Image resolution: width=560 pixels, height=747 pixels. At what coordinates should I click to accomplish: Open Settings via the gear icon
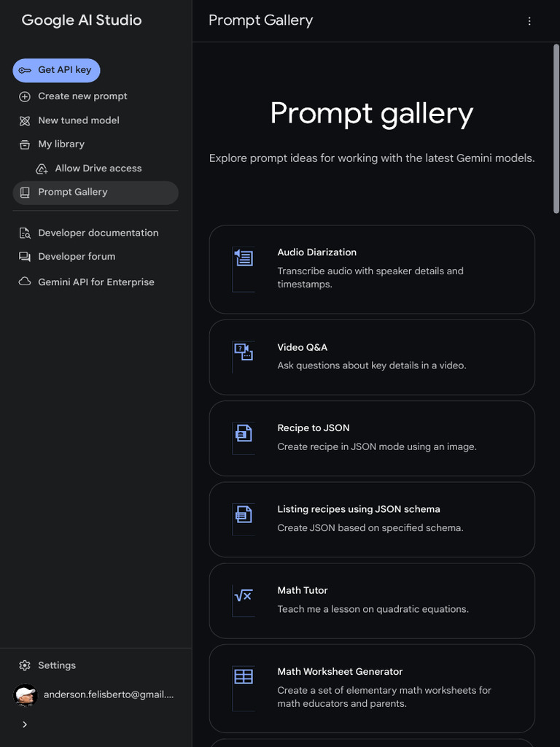25,665
